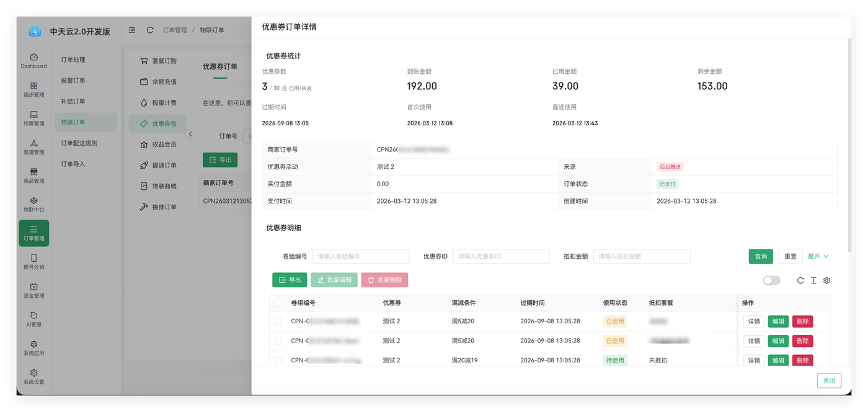The image size is (868, 412).
Task: Open 详情 for the 满20减19 row
Action: point(754,360)
